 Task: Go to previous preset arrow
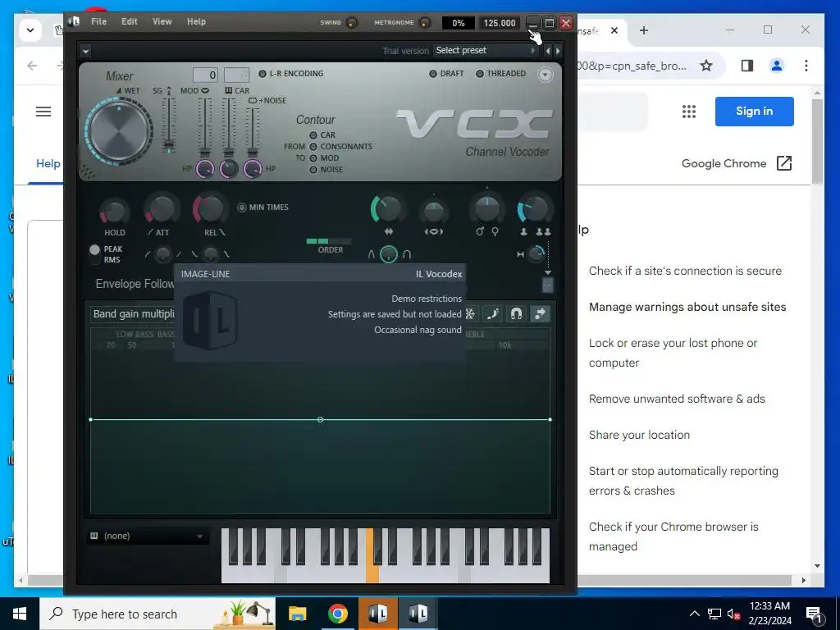tap(547, 51)
